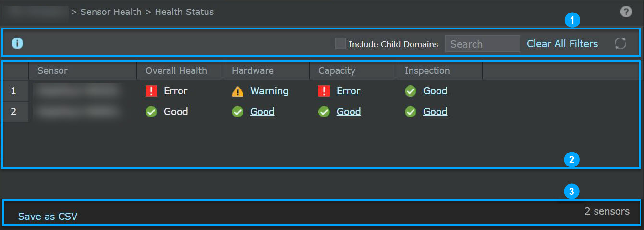
Task: Open the Hardware Warning link for sensor 1
Action: [x=269, y=91]
